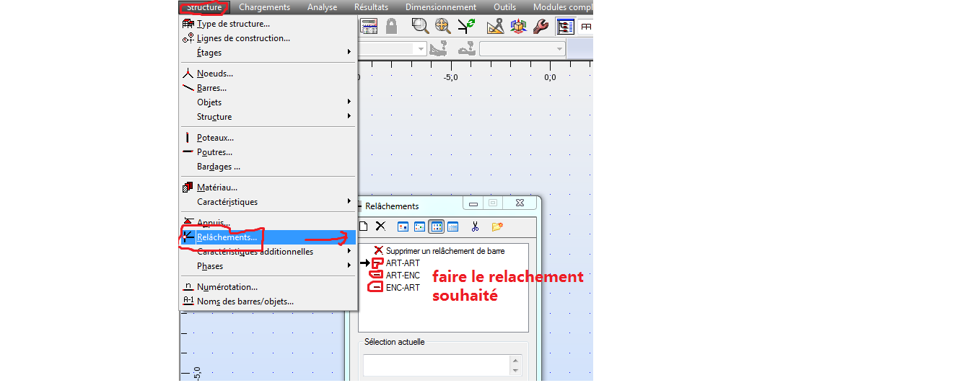This screenshot has height=383, width=980.
Task: Open the Résultats menu
Action: (x=371, y=7)
